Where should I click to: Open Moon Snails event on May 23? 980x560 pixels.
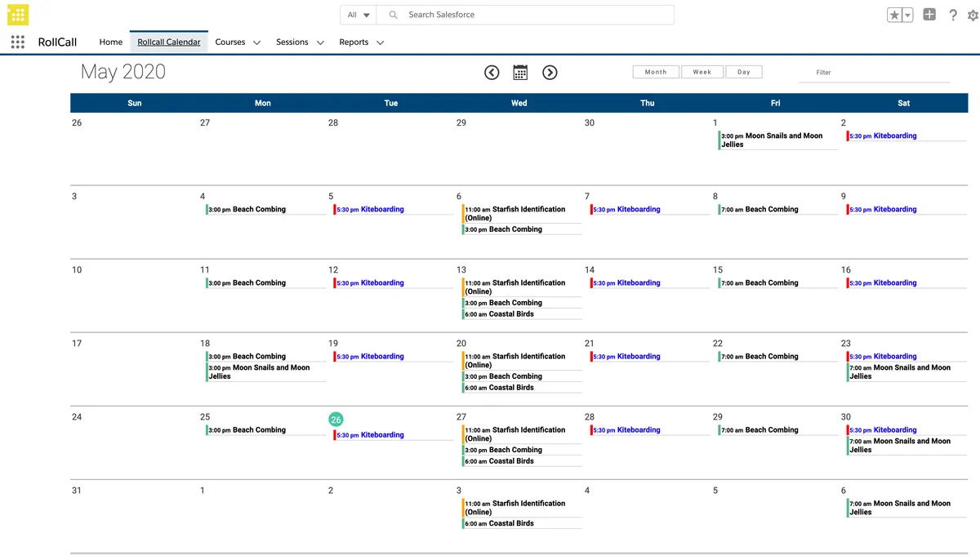906,372
